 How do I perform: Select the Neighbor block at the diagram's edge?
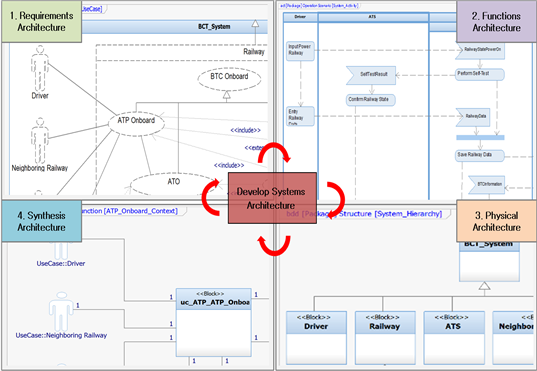pyautogui.click(x=513, y=337)
